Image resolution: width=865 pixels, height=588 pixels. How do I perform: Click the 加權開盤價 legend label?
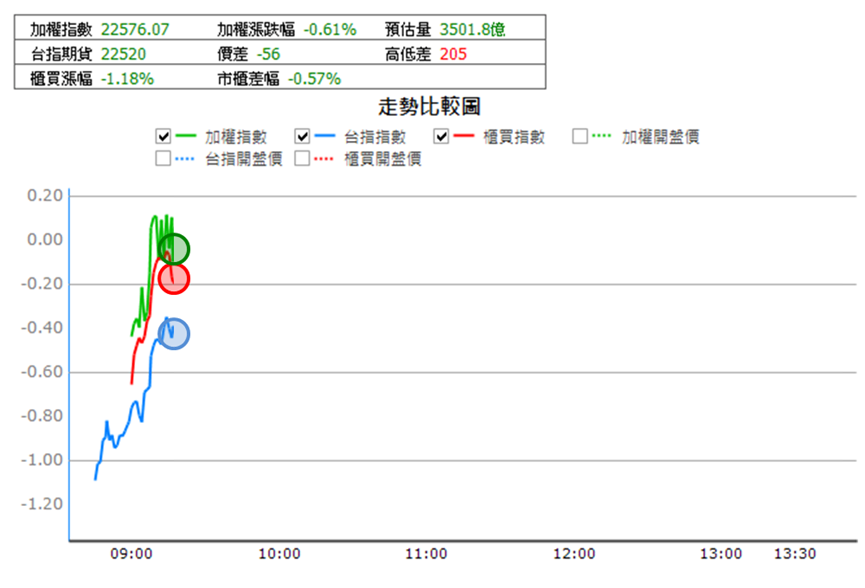pos(661,137)
